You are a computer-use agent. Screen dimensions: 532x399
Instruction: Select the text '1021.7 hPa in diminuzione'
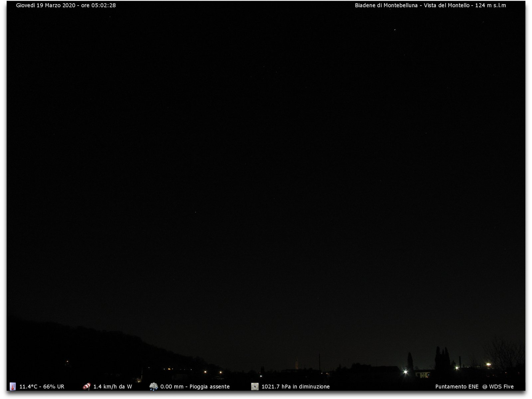(x=296, y=387)
